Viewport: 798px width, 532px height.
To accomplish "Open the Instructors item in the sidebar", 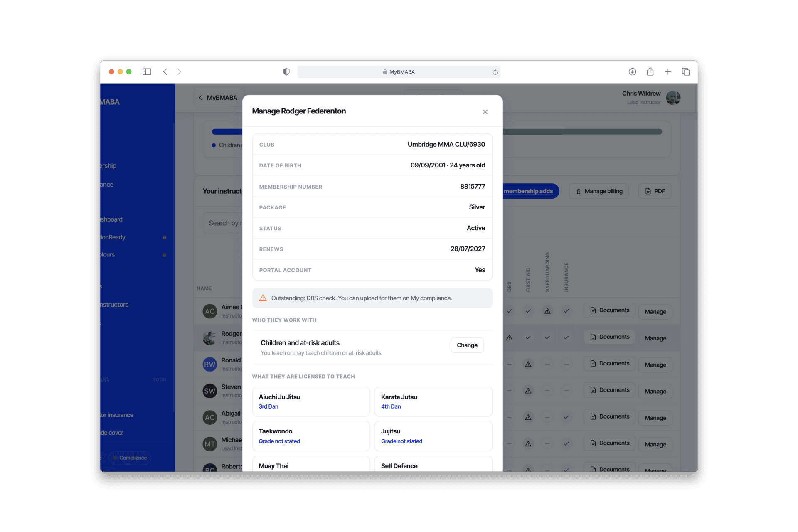I will pyautogui.click(x=114, y=305).
